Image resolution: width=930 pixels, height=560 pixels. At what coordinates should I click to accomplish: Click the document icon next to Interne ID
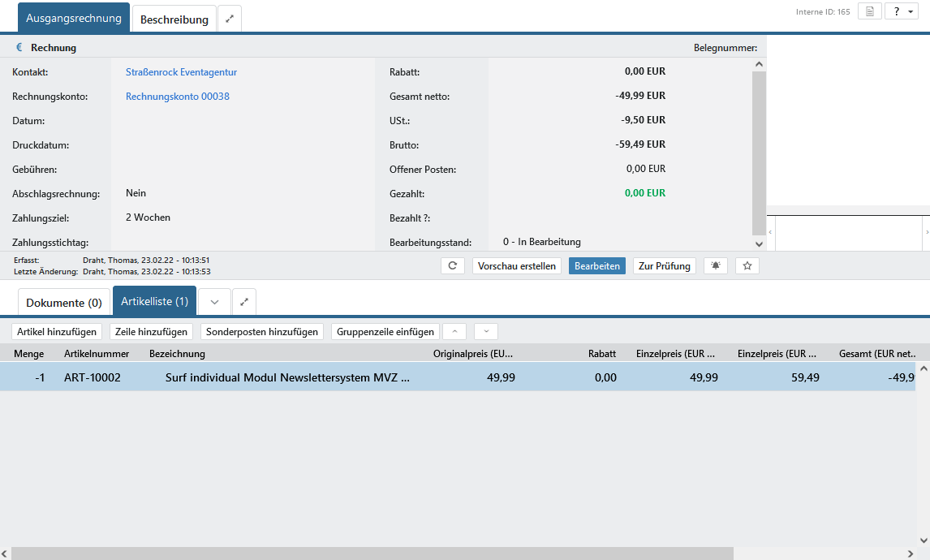869,11
